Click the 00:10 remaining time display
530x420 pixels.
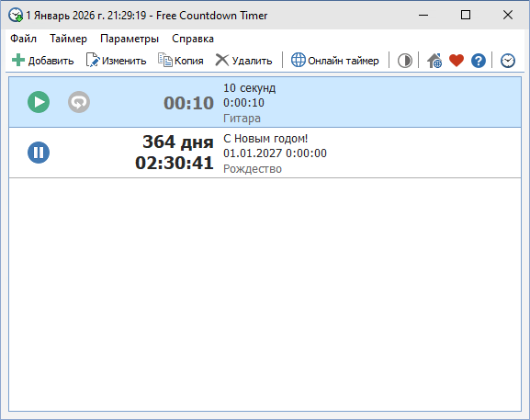(x=188, y=103)
